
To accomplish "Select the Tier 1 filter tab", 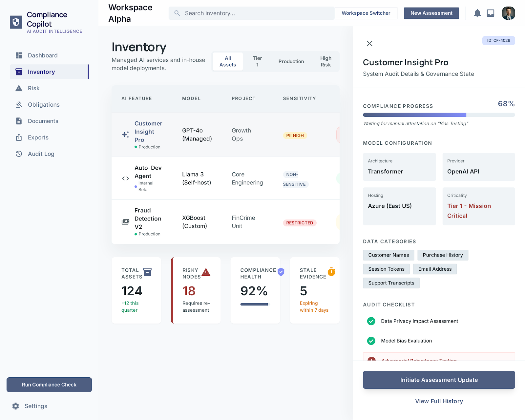I will [x=257, y=61].
